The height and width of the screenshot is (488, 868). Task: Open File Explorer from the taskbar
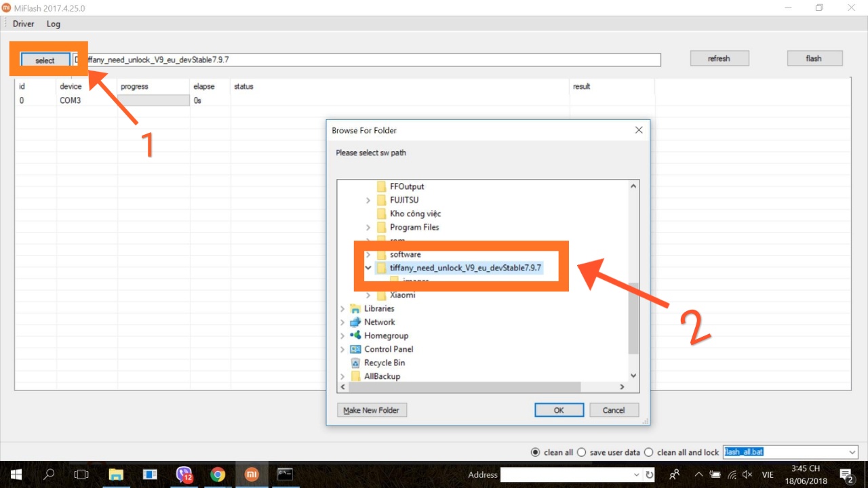[116, 474]
